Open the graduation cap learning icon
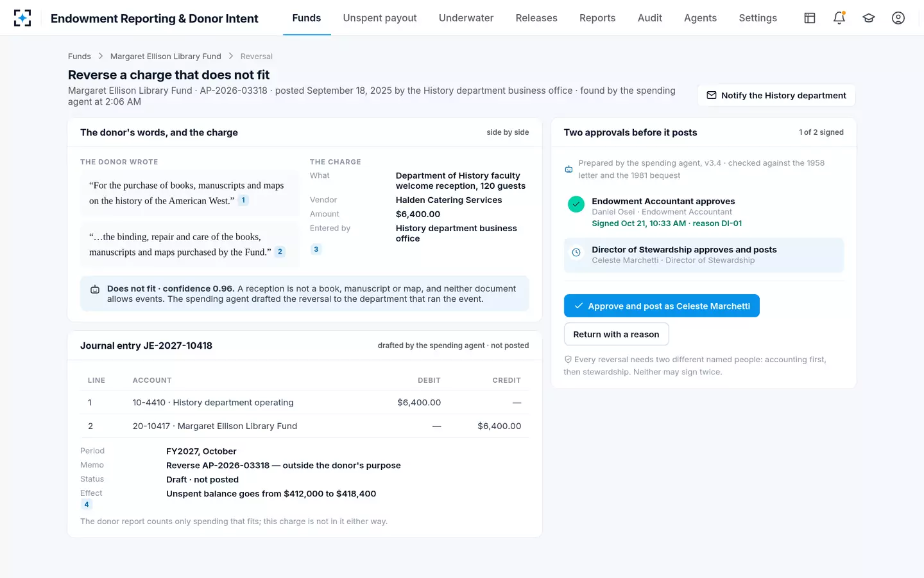 [x=869, y=18]
